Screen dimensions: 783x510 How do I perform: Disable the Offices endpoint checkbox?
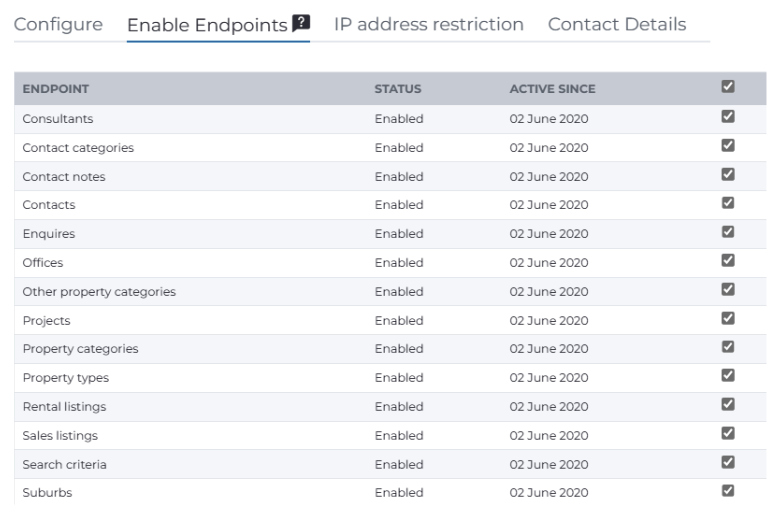pyautogui.click(x=728, y=261)
